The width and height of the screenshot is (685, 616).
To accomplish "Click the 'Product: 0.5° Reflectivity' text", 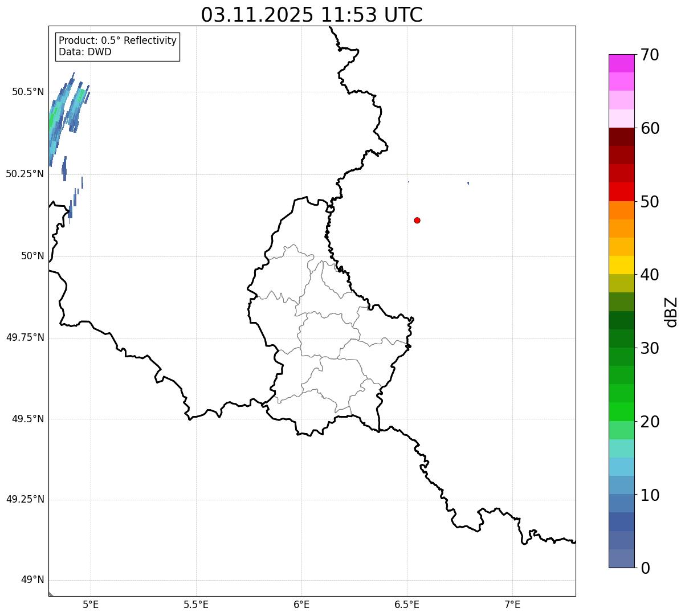I will click(117, 40).
